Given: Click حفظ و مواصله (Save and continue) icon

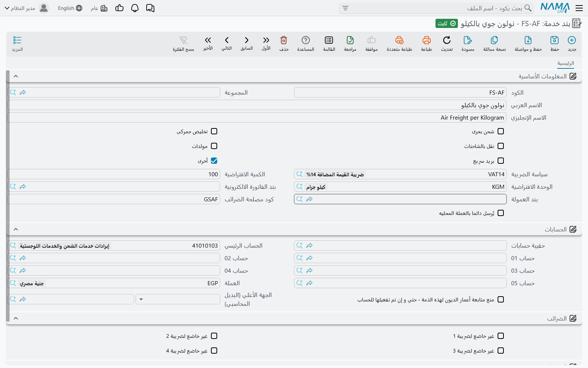Looking at the screenshot, I should [528, 40].
